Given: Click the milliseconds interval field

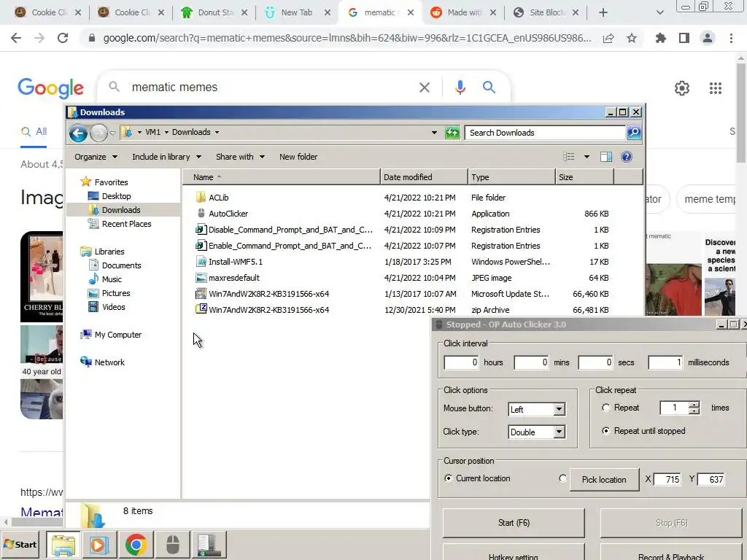Looking at the screenshot, I should 665,362.
